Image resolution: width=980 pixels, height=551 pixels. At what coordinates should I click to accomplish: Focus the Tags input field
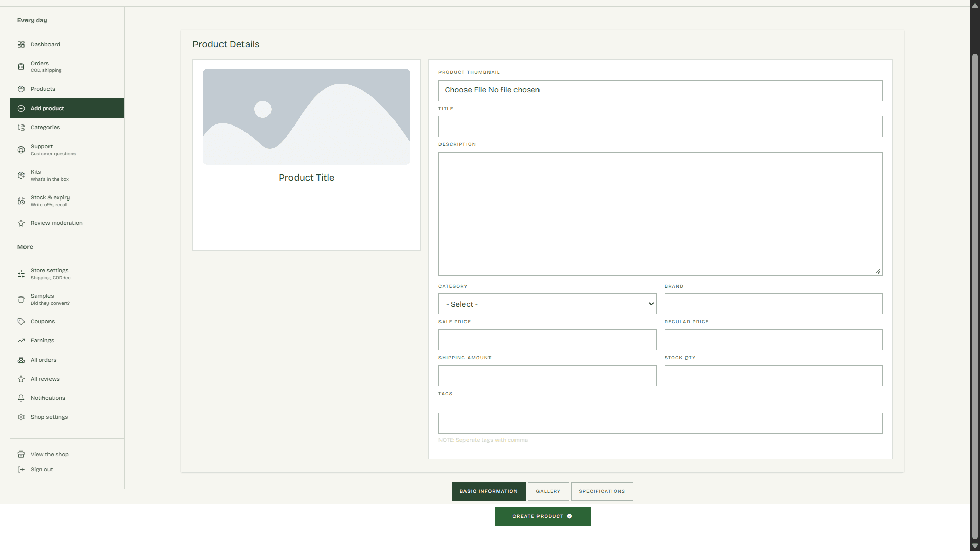(x=660, y=423)
